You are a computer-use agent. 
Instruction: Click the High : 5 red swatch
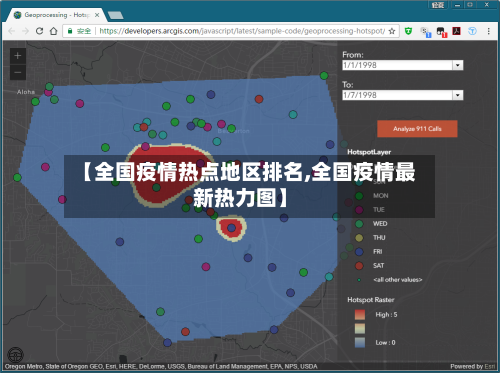(360, 315)
